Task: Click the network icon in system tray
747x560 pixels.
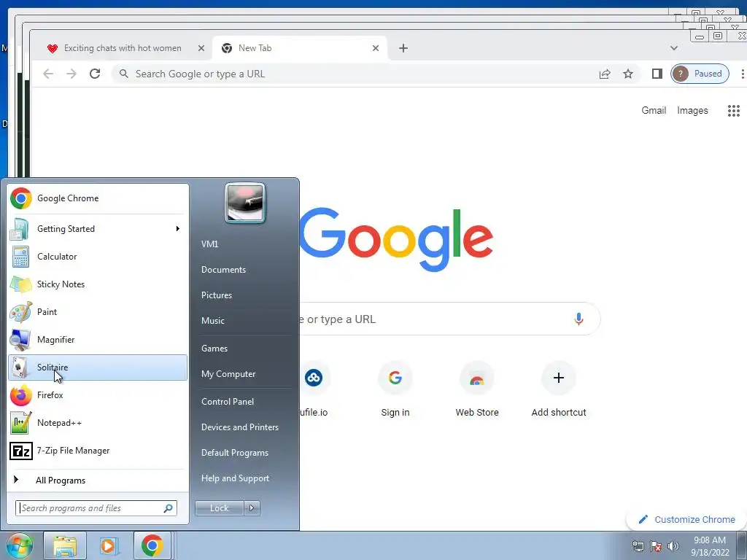Action: point(638,546)
